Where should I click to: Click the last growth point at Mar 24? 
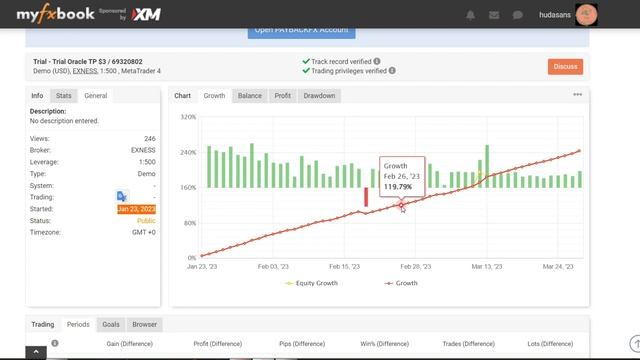[x=579, y=151]
